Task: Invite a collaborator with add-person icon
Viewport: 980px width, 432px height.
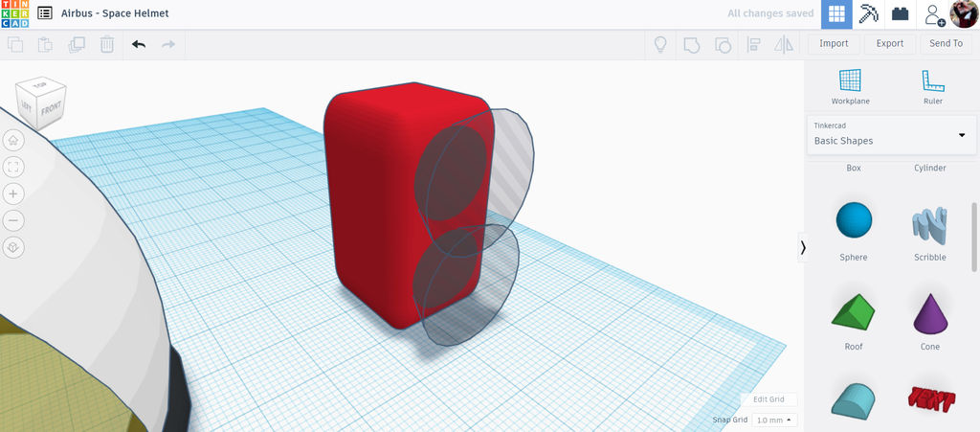Action: (x=934, y=14)
